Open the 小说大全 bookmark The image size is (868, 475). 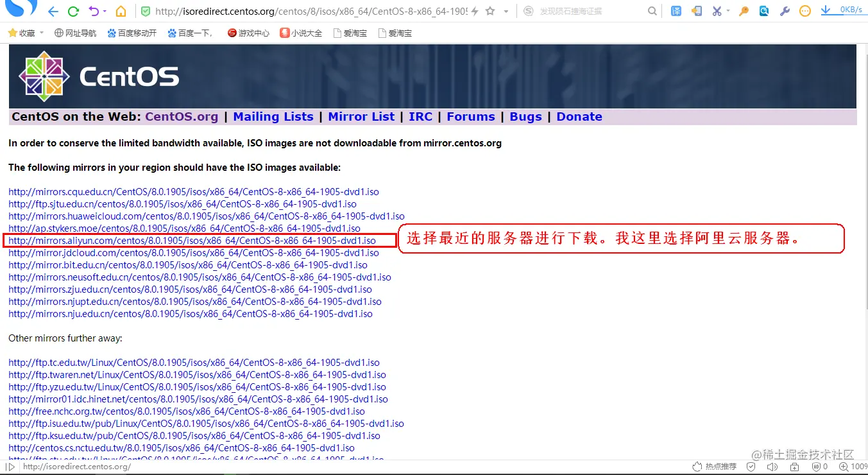click(x=301, y=33)
